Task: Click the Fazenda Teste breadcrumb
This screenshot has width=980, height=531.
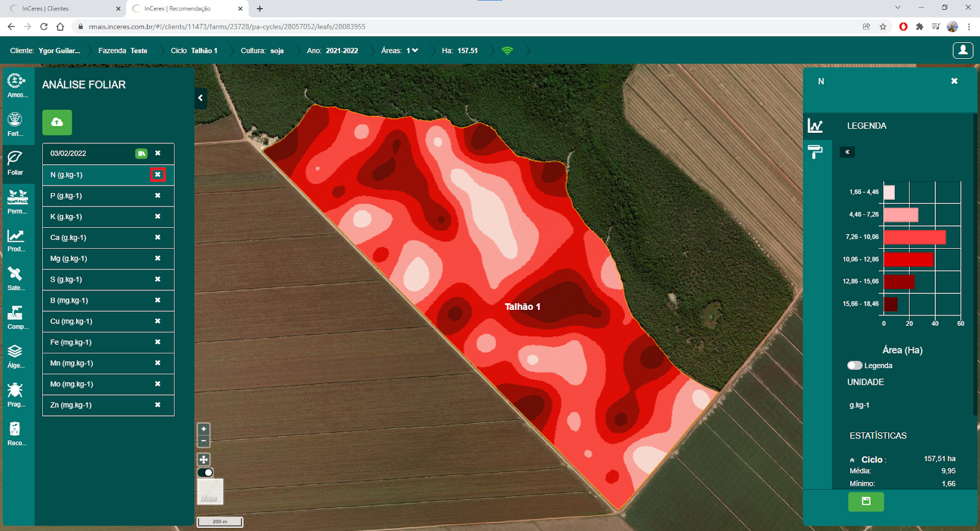Action: [123, 51]
